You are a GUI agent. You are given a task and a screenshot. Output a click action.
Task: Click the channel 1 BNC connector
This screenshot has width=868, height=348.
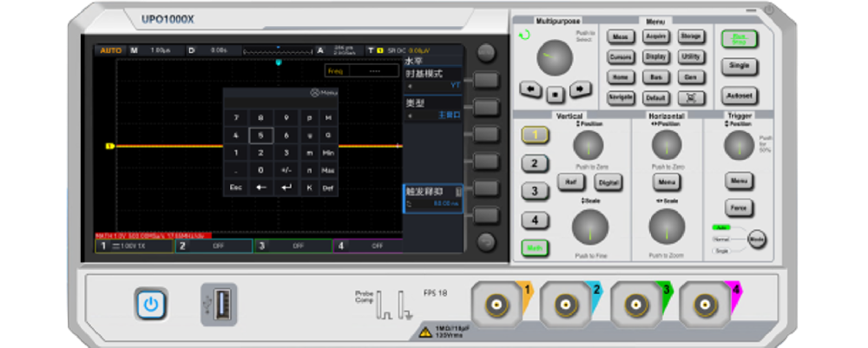point(496,305)
